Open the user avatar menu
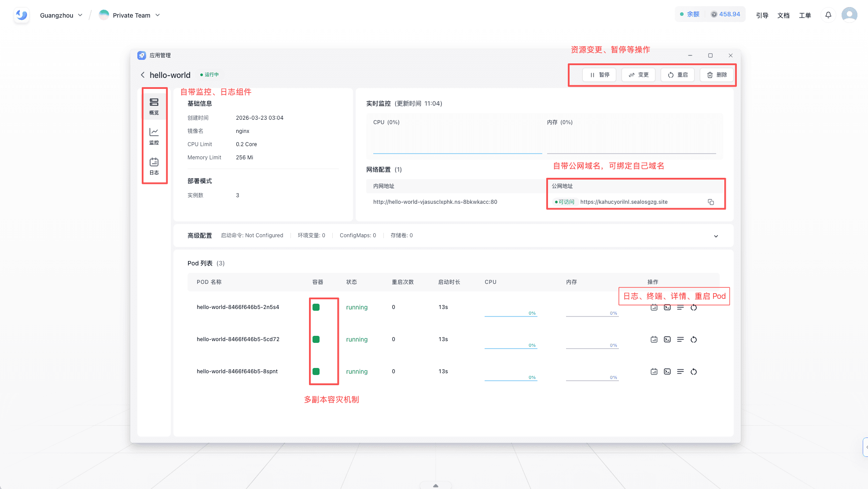The width and height of the screenshot is (868, 489). click(x=849, y=15)
